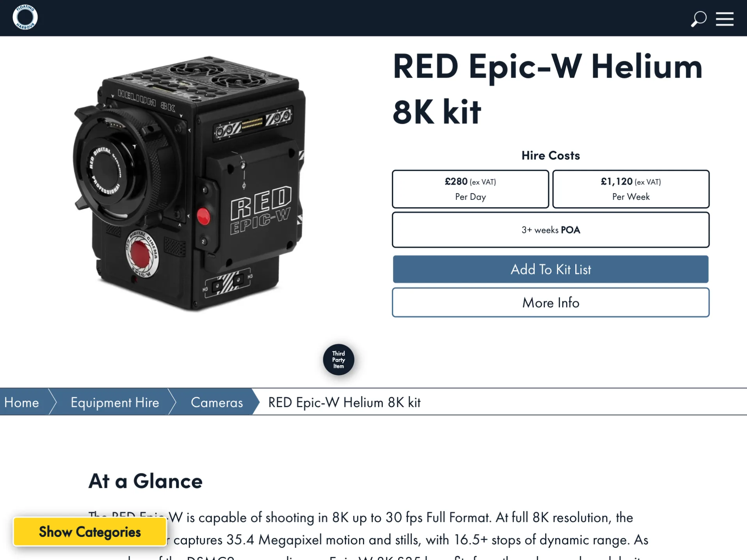
Task: Click the At a Glance heading
Action: pos(145,481)
